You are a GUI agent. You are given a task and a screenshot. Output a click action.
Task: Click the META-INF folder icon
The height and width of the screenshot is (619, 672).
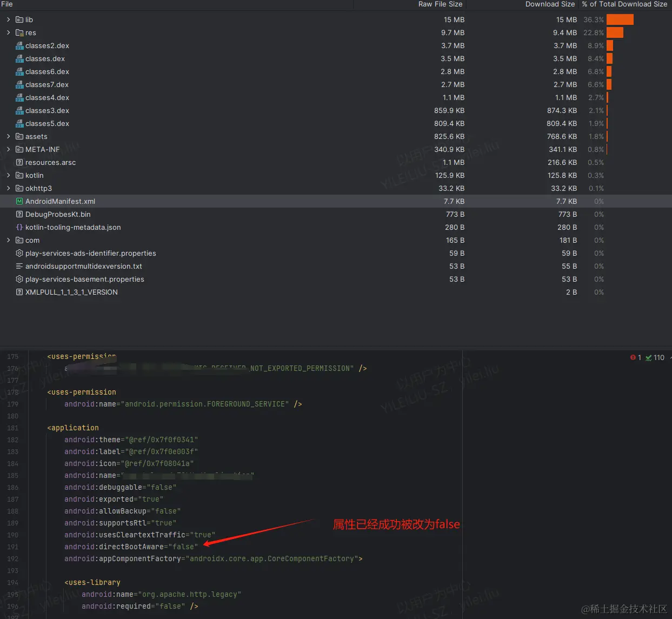tap(19, 149)
